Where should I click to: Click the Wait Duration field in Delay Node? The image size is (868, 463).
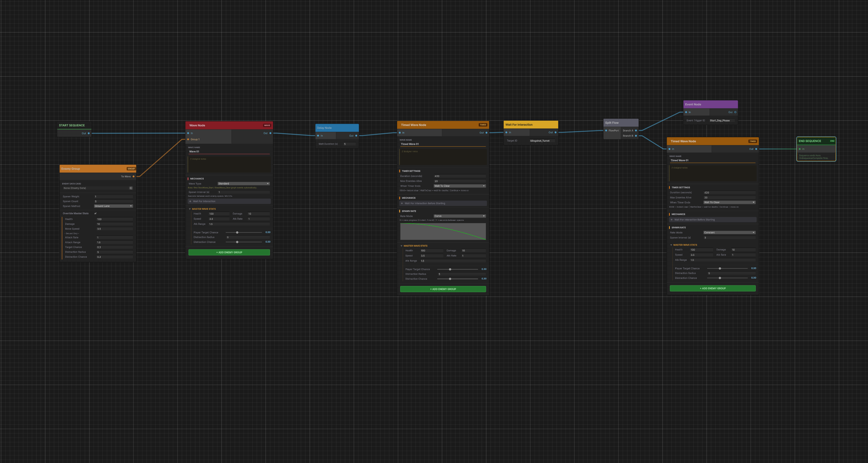point(350,144)
